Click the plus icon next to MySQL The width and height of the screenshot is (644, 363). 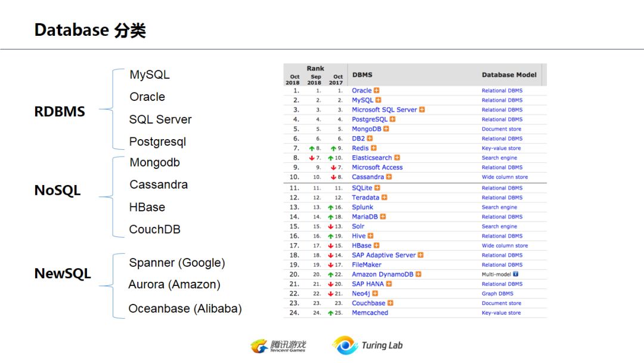pos(378,100)
